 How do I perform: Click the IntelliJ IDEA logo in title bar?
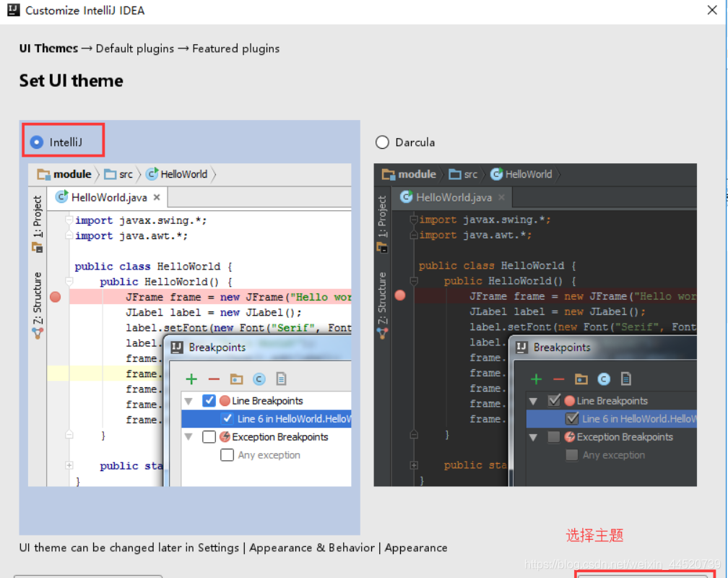[14, 10]
